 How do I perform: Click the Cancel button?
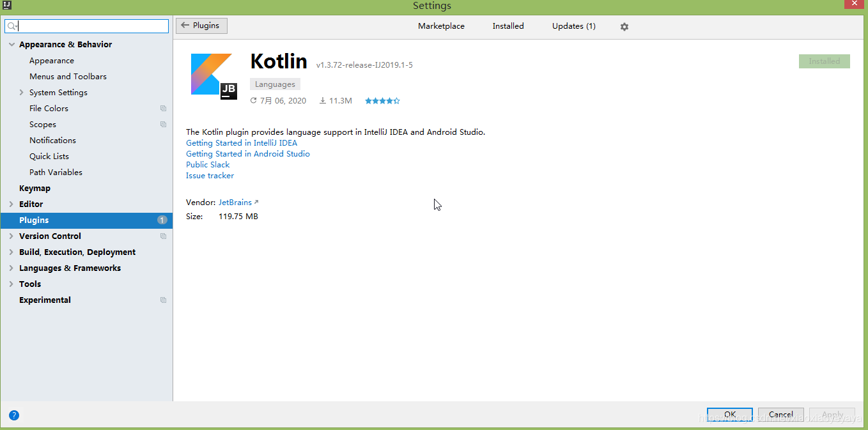pyautogui.click(x=781, y=415)
